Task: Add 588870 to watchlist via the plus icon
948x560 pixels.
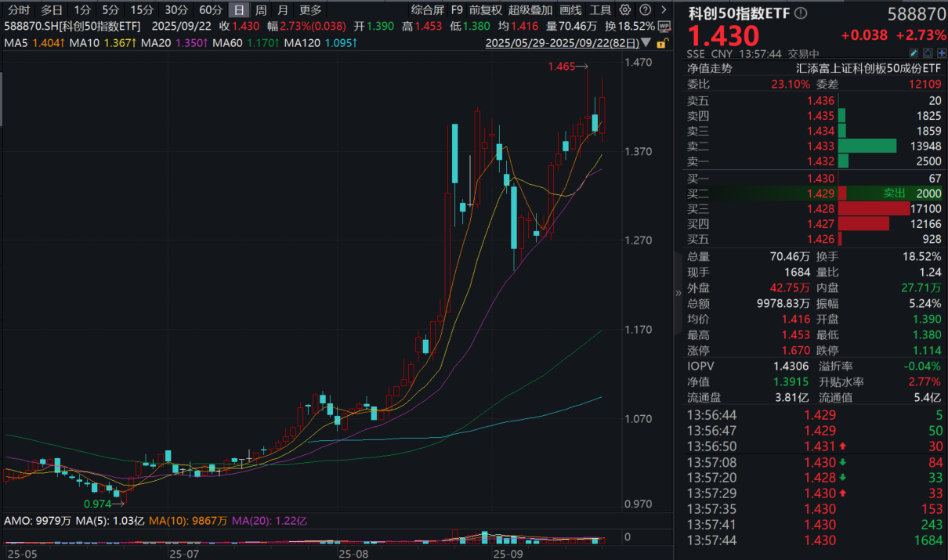Action: pos(942,52)
